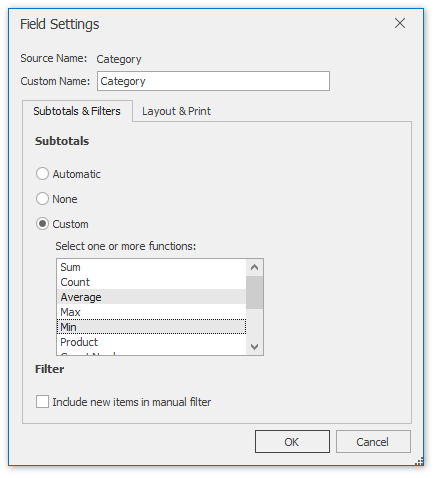
Task: Dismiss the dialog with Cancel button
Action: click(373, 442)
